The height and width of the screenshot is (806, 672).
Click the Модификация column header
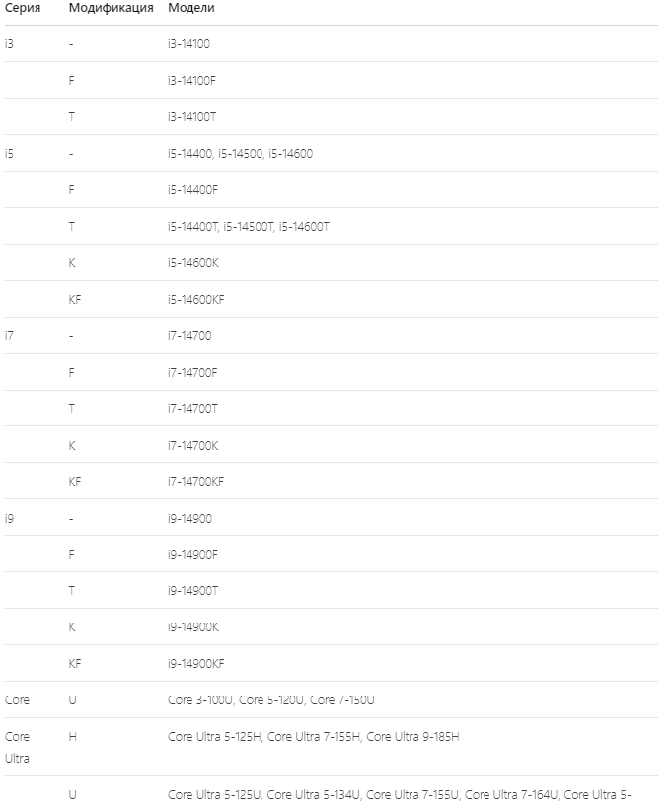pyautogui.click(x=112, y=8)
